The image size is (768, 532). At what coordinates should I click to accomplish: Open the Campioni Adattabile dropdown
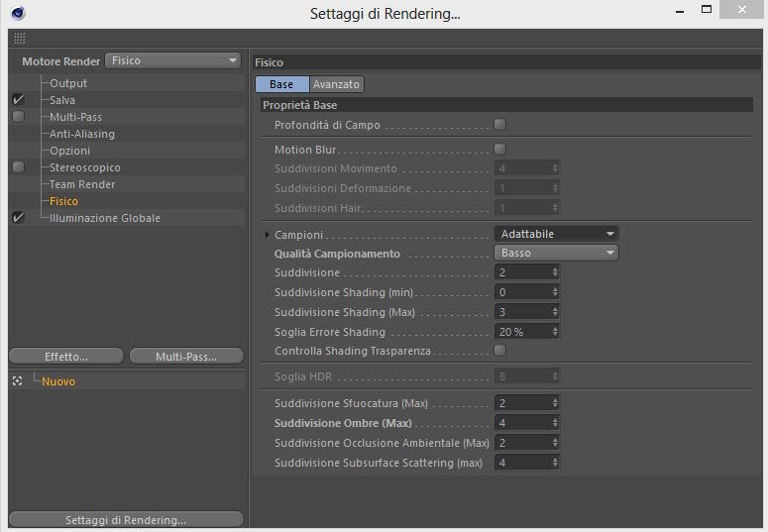[556, 234]
